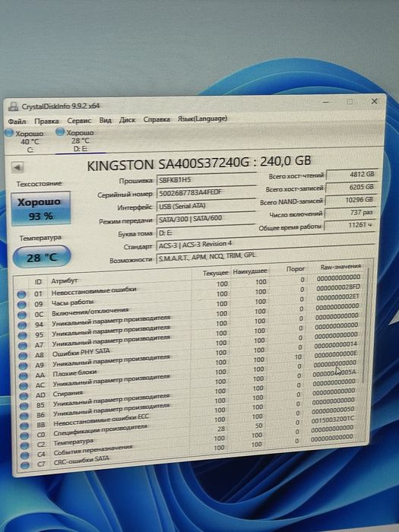
Task: Click status circle of attribute AC
Action: click(x=24, y=386)
